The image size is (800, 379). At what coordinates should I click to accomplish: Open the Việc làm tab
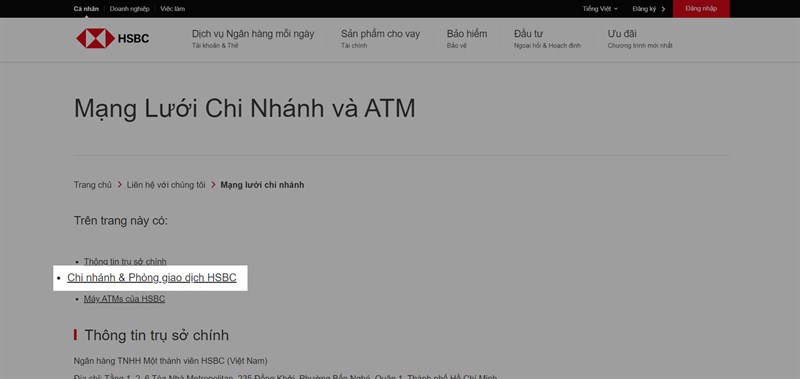click(172, 9)
